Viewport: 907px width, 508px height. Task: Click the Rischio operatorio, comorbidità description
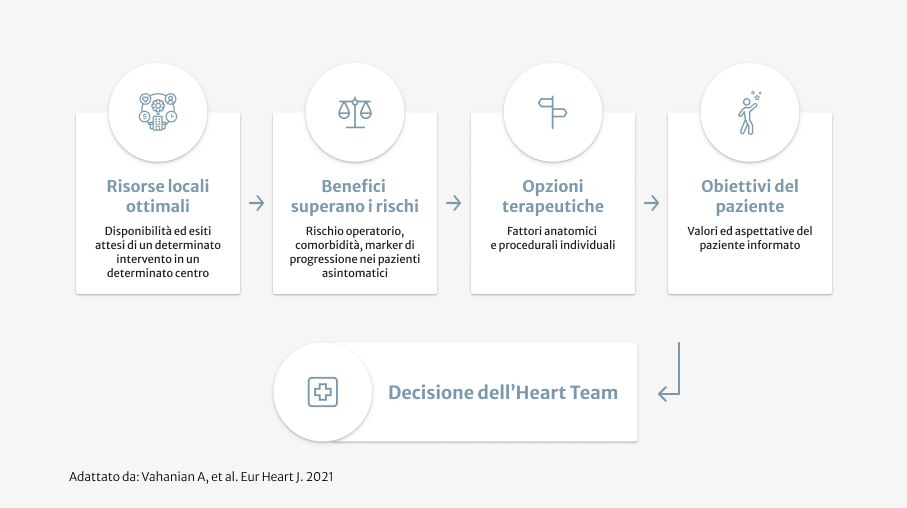[x=355, y=252]
